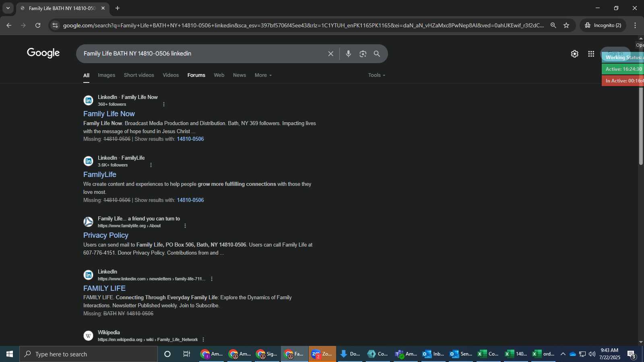Open Google apps grid

(591, 54)
